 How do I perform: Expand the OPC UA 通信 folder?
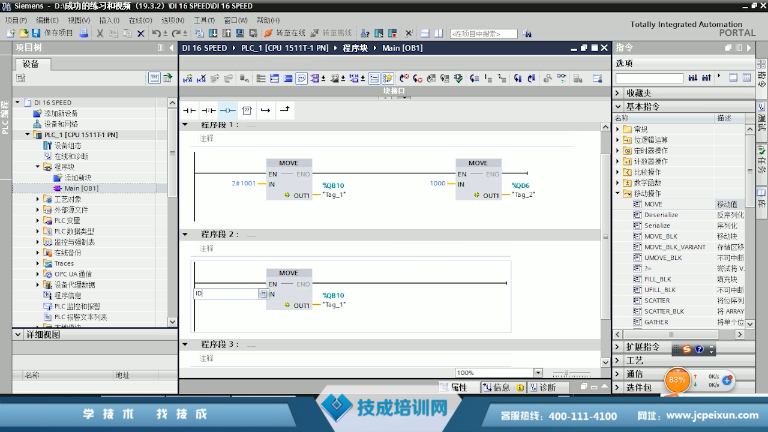pyautogui.click(x=38, y=274)
